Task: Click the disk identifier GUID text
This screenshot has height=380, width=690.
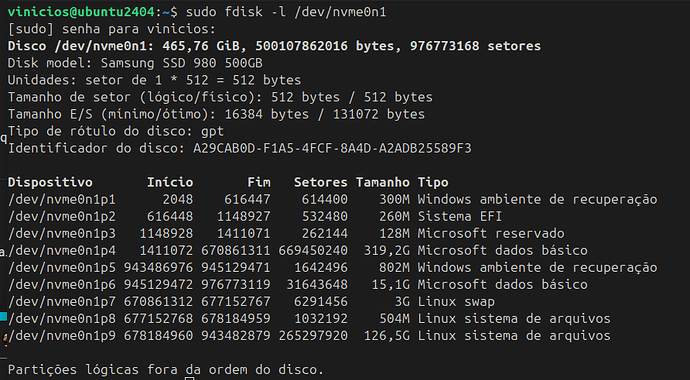Action: (x=332, y=148)
